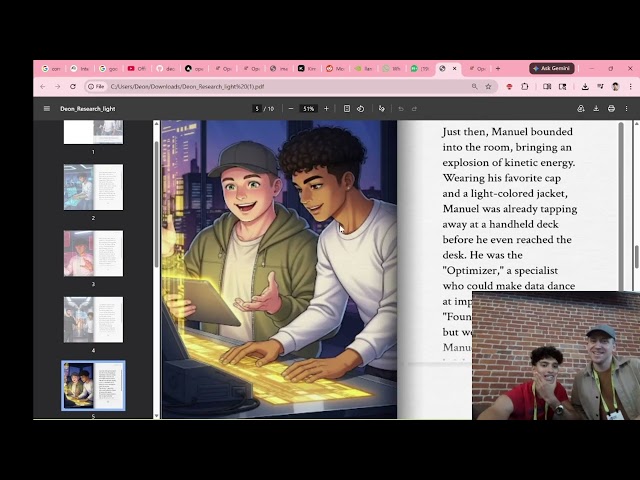Click the Ask Gemini button

(552, 68)
